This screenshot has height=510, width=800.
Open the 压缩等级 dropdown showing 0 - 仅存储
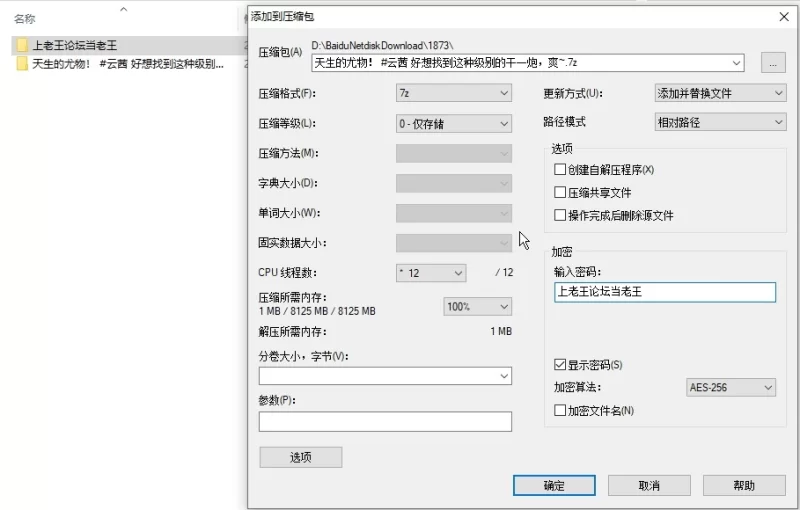(x=454, y=124)
